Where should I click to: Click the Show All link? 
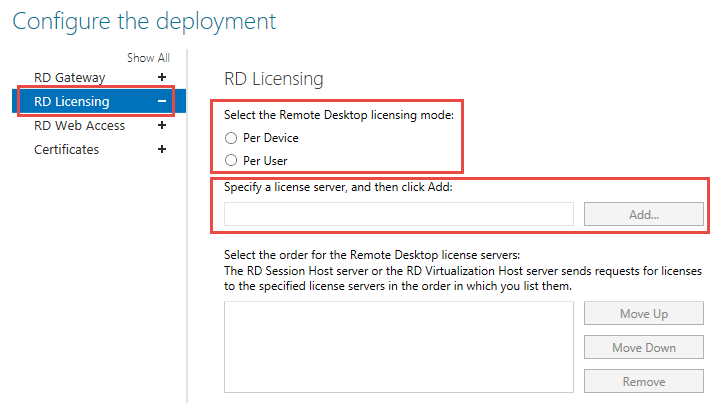148,58
